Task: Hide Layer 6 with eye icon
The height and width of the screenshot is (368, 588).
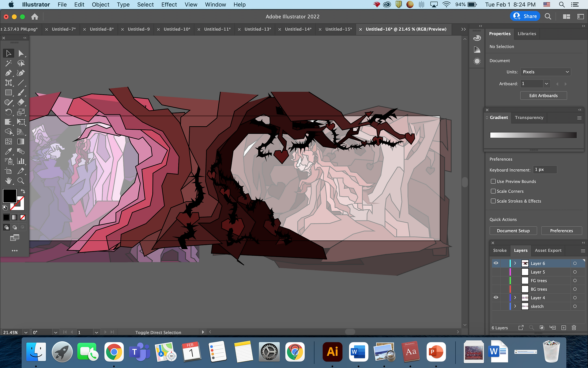Action: pos(496,263)
